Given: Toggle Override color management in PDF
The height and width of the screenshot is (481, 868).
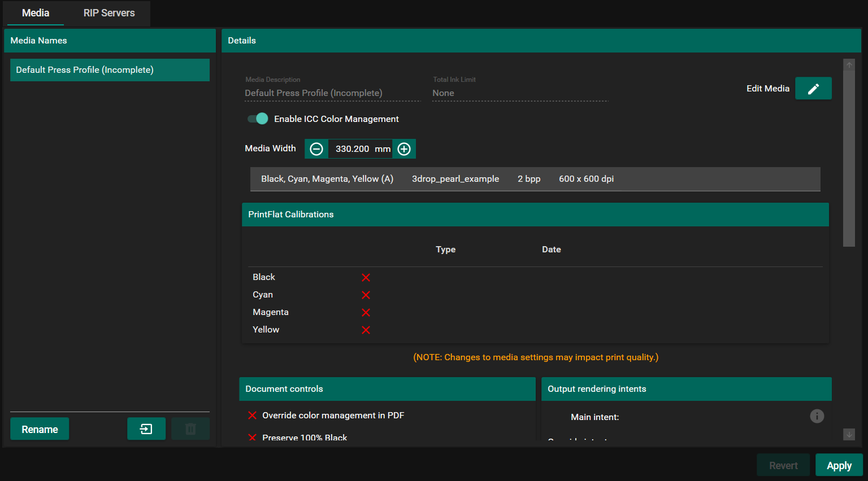Looking at the screenshot, I should [x=253, y=416].
